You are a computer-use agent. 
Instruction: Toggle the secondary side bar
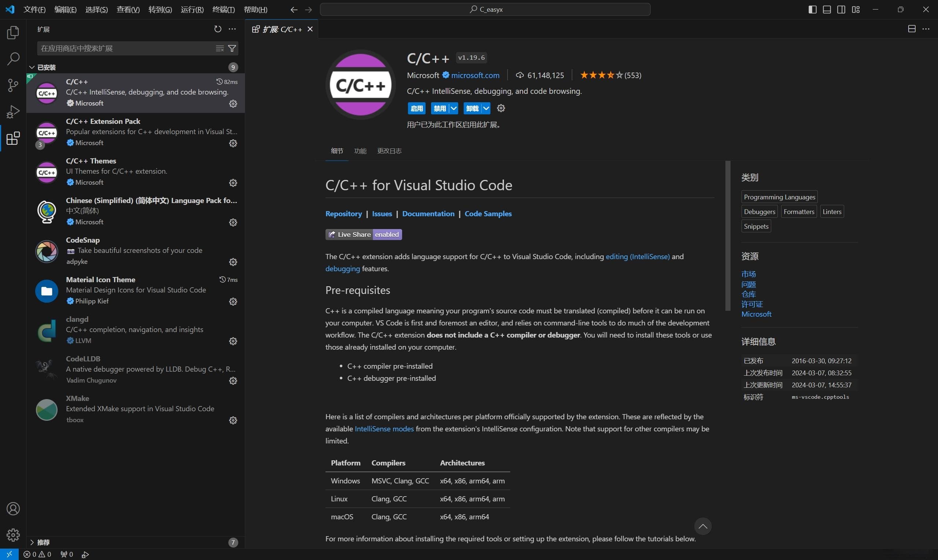point(841,10)
